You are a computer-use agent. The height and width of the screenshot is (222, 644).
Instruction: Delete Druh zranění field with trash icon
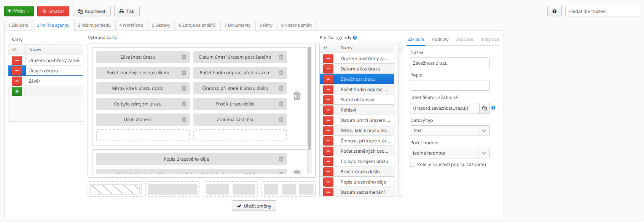pyautogui.click(x=184, y=120)
